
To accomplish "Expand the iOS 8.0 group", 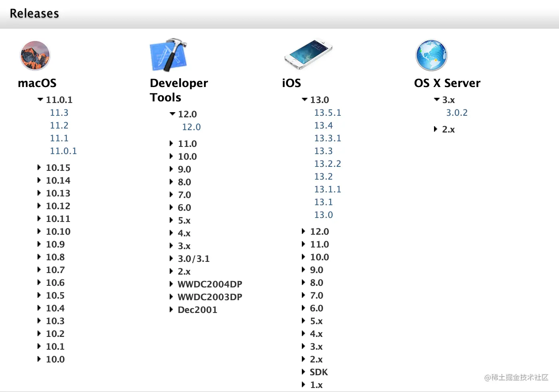I will tap(303, 282).
